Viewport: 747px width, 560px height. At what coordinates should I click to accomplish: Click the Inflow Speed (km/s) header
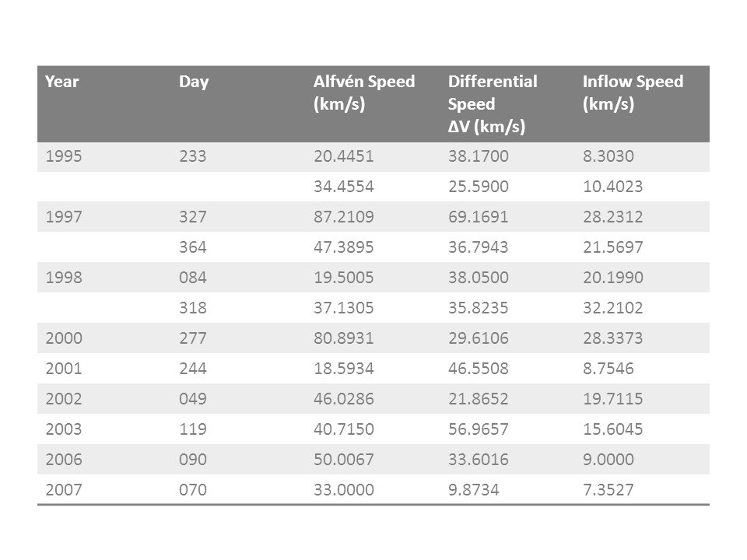633,93
